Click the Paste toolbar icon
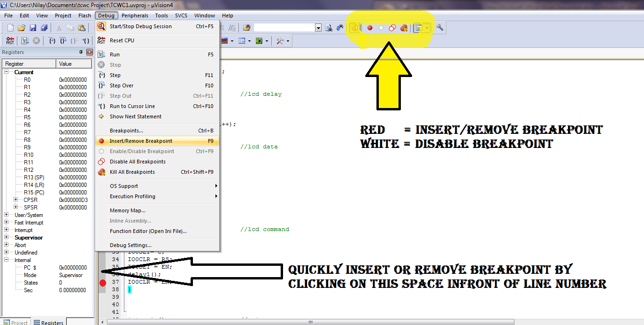The image size is (644, 325). click(81, 27)
